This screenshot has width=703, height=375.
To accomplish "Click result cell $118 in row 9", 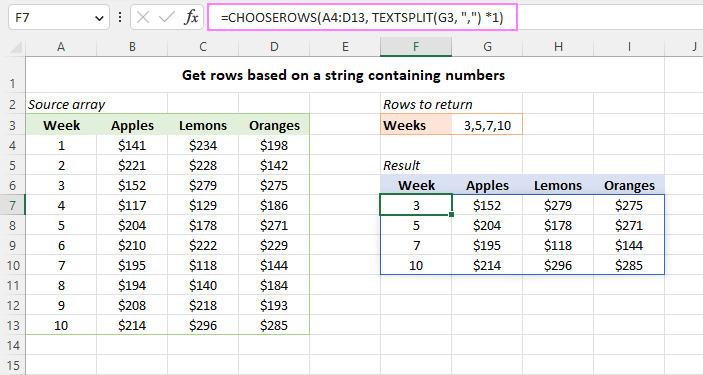I will point(558,245).
